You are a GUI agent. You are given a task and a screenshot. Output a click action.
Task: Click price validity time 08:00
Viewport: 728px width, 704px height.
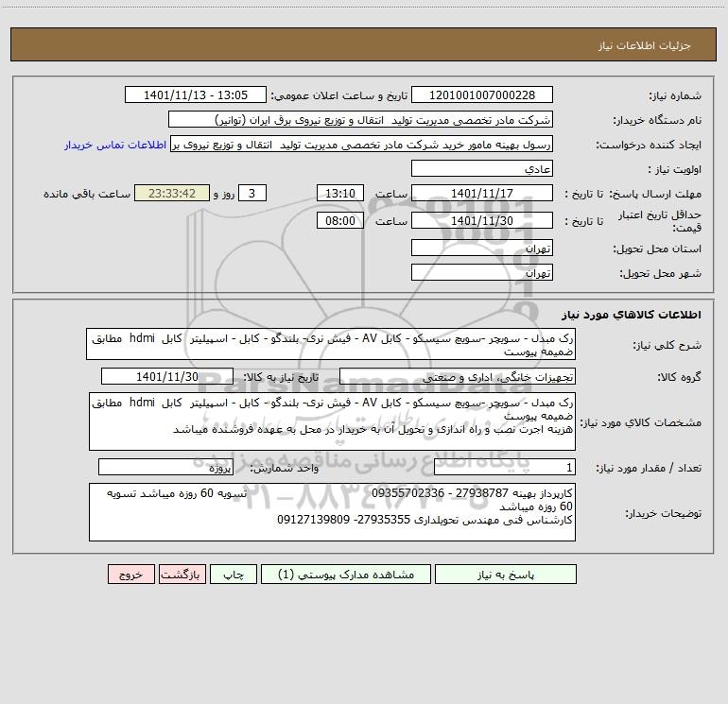click(339, 220)
